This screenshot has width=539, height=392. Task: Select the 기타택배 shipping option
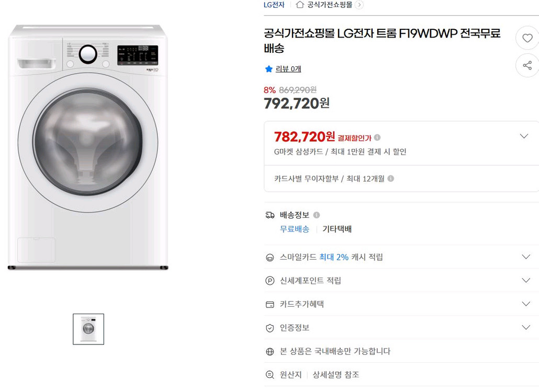pyautogui.click(x=336, y=229)
